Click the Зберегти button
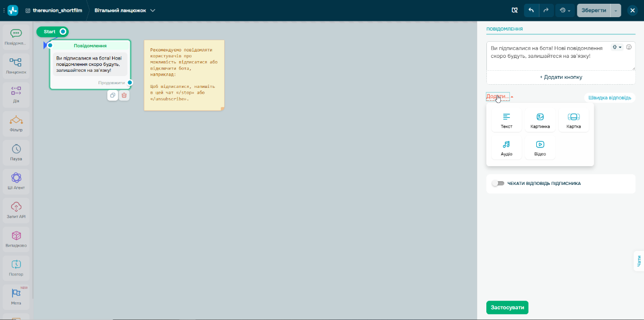Image resolution: width=644 pixels, height=320 pixels. click(594, 10)
